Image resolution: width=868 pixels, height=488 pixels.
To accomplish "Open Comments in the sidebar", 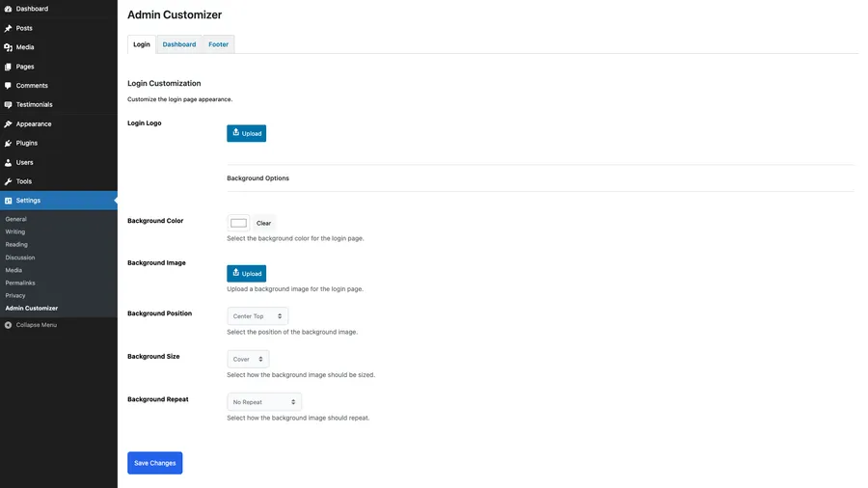I will tap(59, 86).
